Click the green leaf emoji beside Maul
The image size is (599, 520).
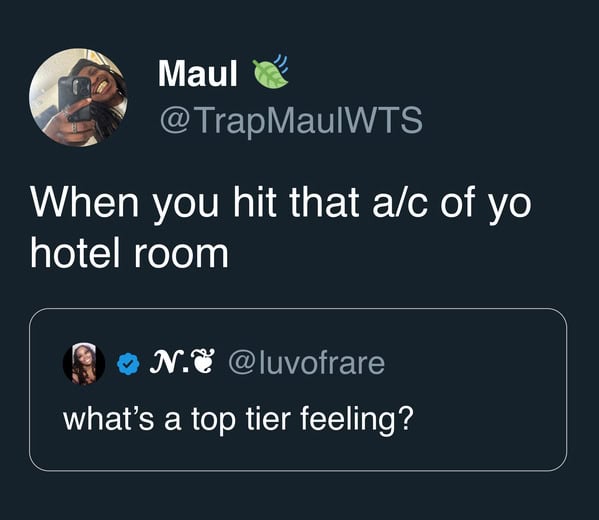point(270,71)
